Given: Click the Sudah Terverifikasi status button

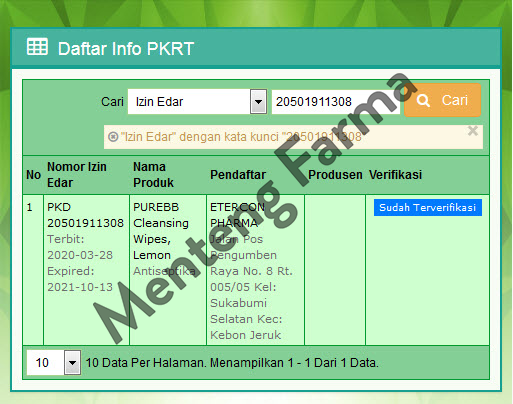Looking at the screenshot, I should point(427,208).
